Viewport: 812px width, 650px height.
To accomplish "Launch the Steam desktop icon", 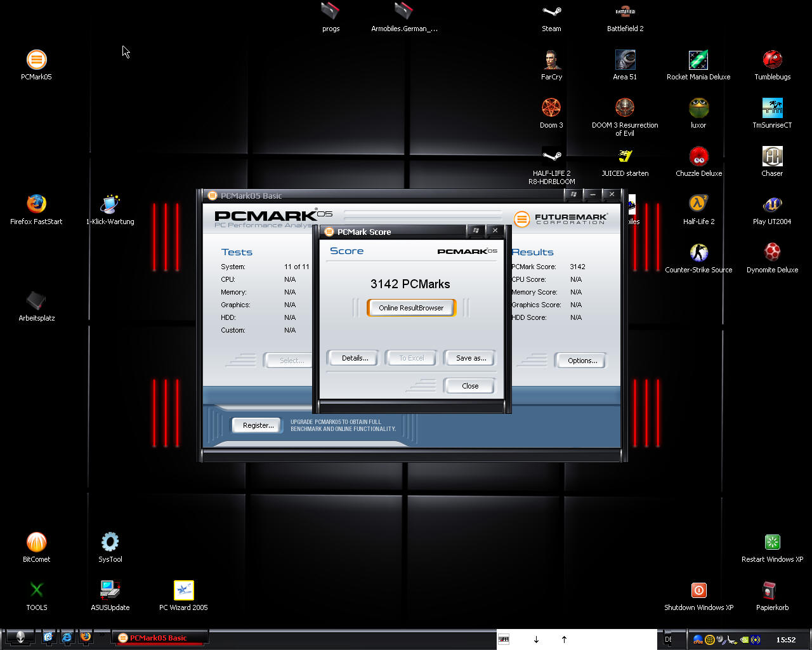I will point(551,11).
